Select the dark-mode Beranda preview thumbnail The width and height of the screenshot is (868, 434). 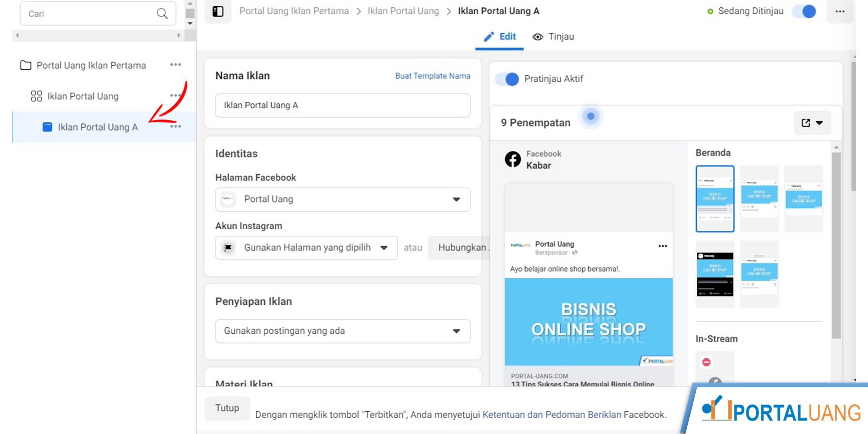[x=715, y=274]
